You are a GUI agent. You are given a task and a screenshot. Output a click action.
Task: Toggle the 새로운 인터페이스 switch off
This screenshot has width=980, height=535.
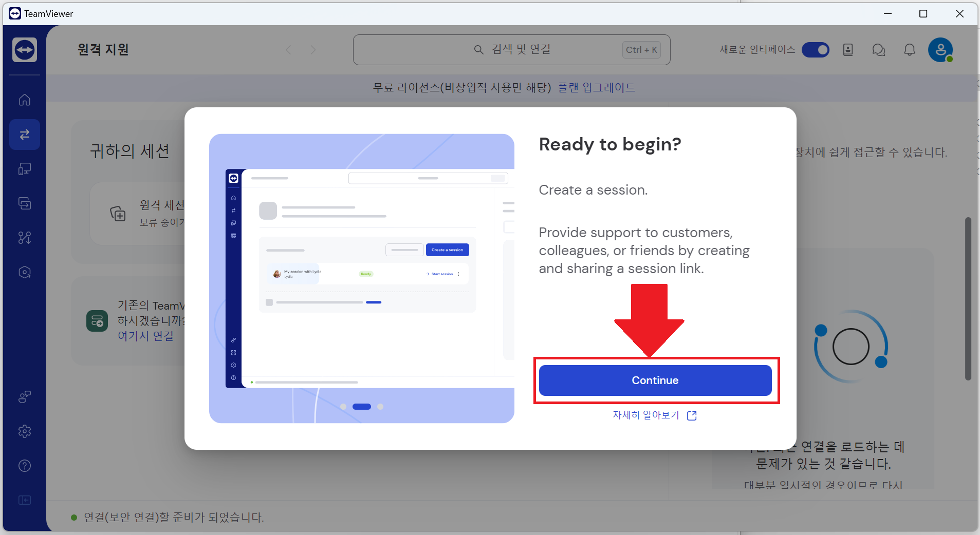click(815, 50)
